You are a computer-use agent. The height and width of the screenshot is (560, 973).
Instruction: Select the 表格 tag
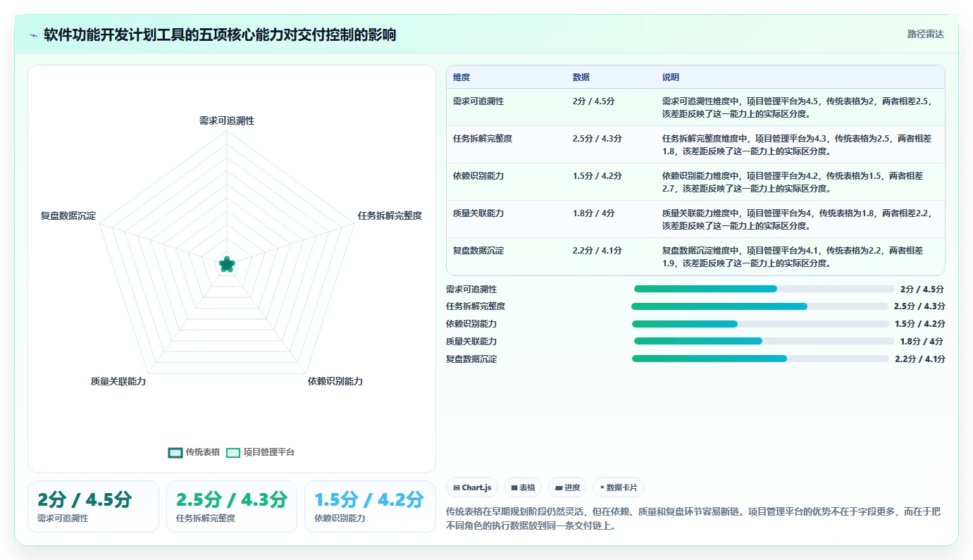pos(523,487)
